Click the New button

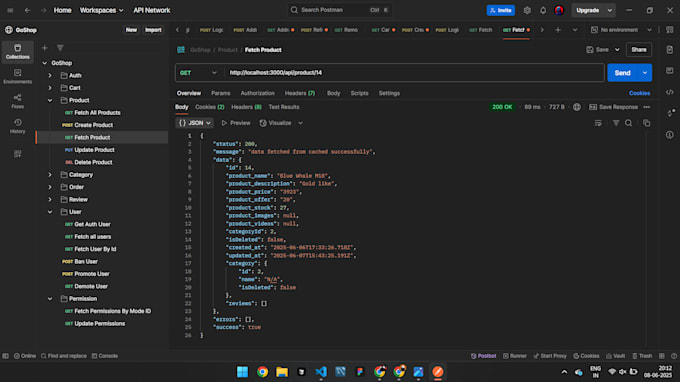coord(131,30)
